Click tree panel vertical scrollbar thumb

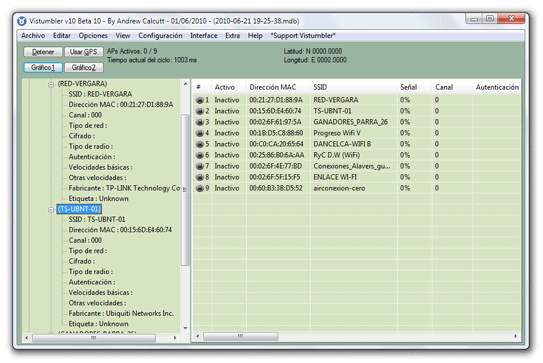point(185,190)
